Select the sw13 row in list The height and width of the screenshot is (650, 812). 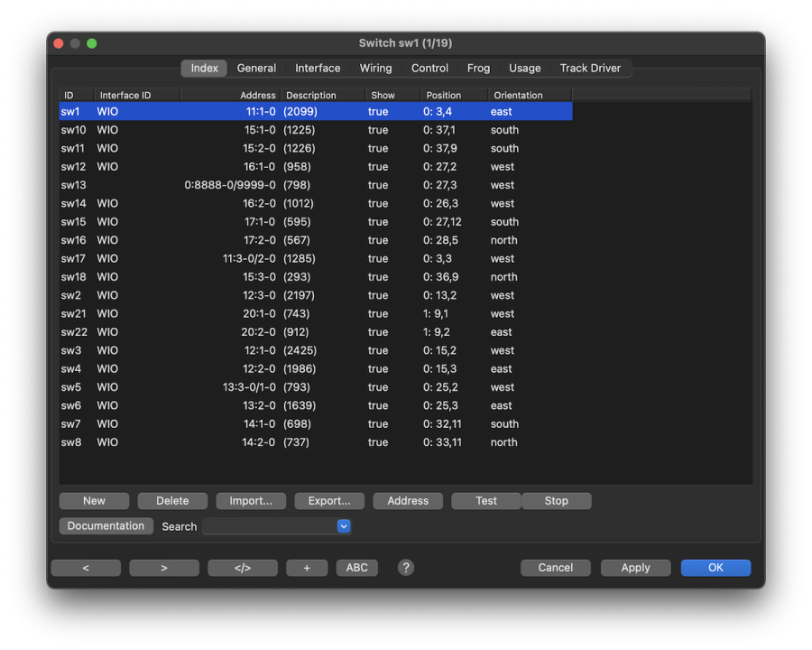[x=315, y=185]
